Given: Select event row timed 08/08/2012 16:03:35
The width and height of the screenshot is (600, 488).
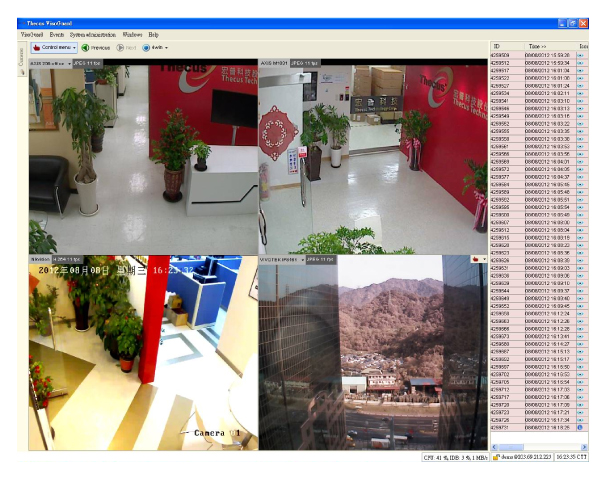Looking at the screenshot, I should 539,131.
